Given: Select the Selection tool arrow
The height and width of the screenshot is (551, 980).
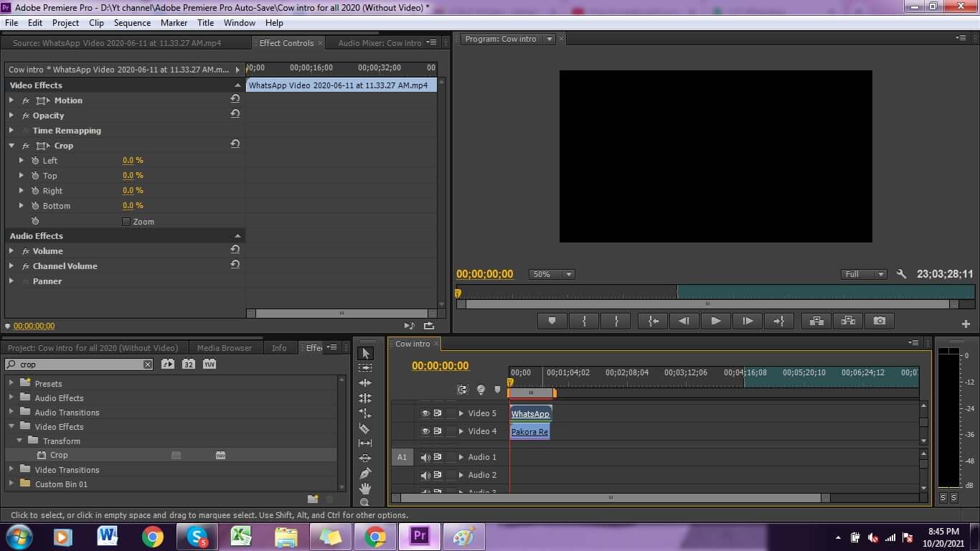Looking at the screenshot, I should tap(365, 353).
